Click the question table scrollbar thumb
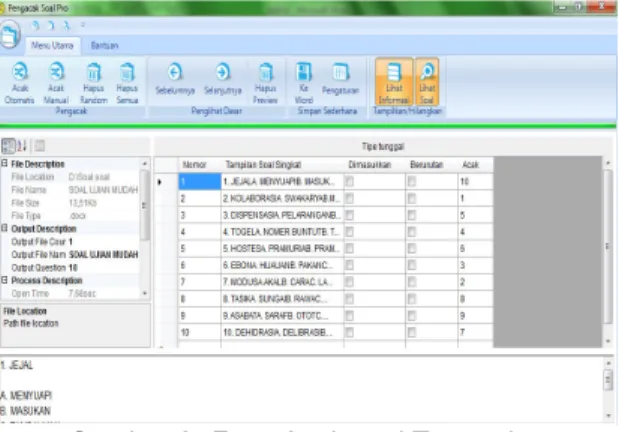 pos(608,246)
